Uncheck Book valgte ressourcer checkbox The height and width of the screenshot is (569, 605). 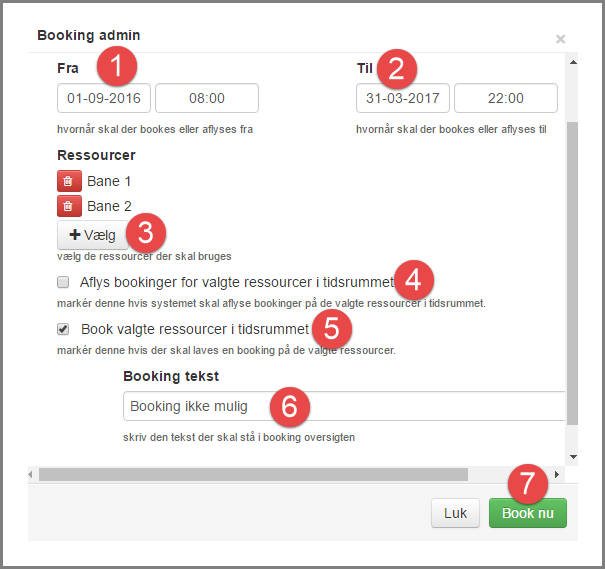pyautogui.click(x=63, y=328)
